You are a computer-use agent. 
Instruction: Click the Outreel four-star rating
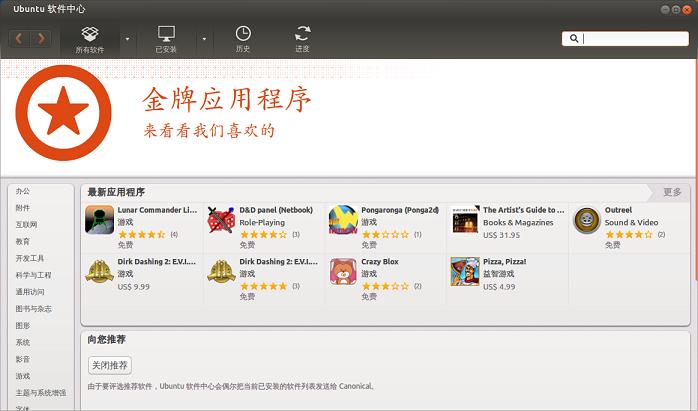629,234
